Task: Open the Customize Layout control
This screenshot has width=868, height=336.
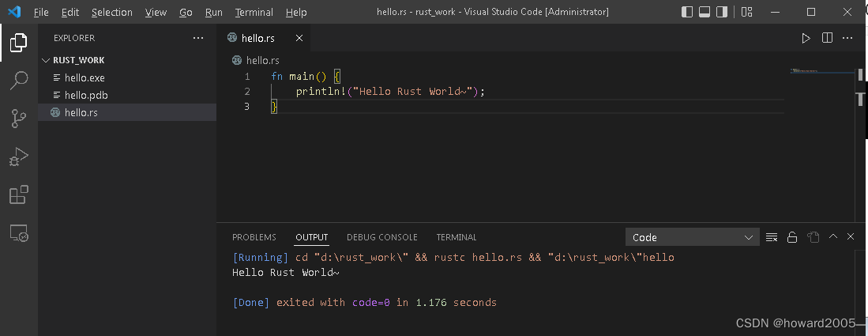Action: pyautogui.click(x=747, y=12)
